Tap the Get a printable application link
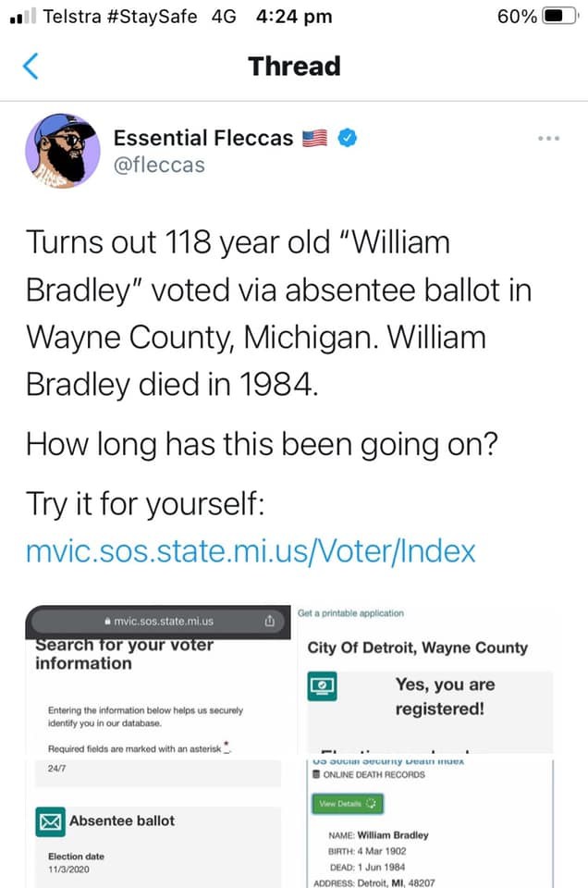This screenshot has width=588, height=888. 351,613
